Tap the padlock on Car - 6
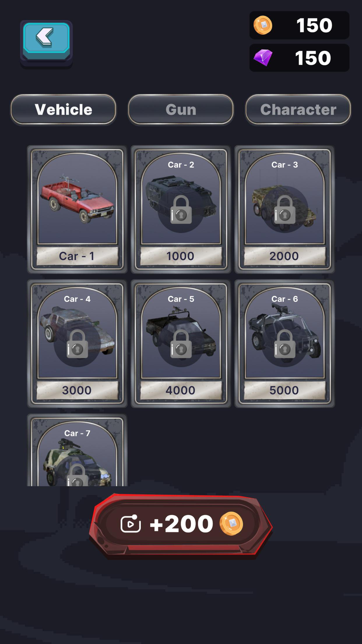Screen dimensions: 362x644 tap(285, 344)
